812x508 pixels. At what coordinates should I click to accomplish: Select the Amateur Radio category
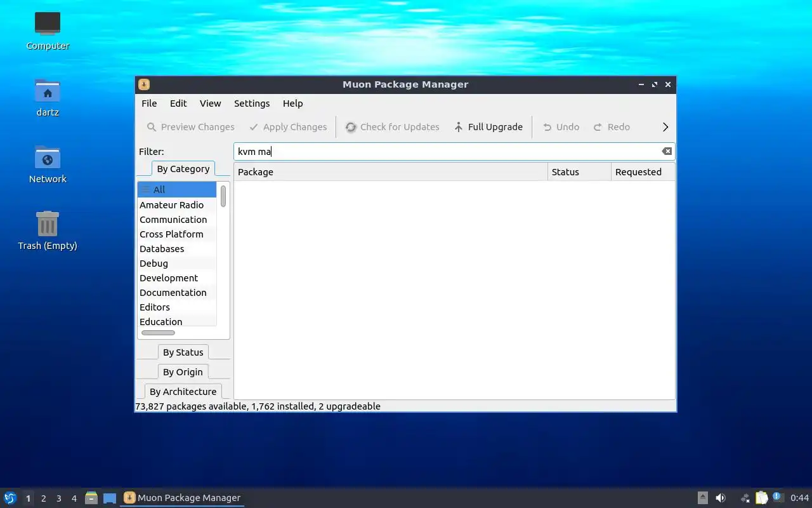click(177, 205)
